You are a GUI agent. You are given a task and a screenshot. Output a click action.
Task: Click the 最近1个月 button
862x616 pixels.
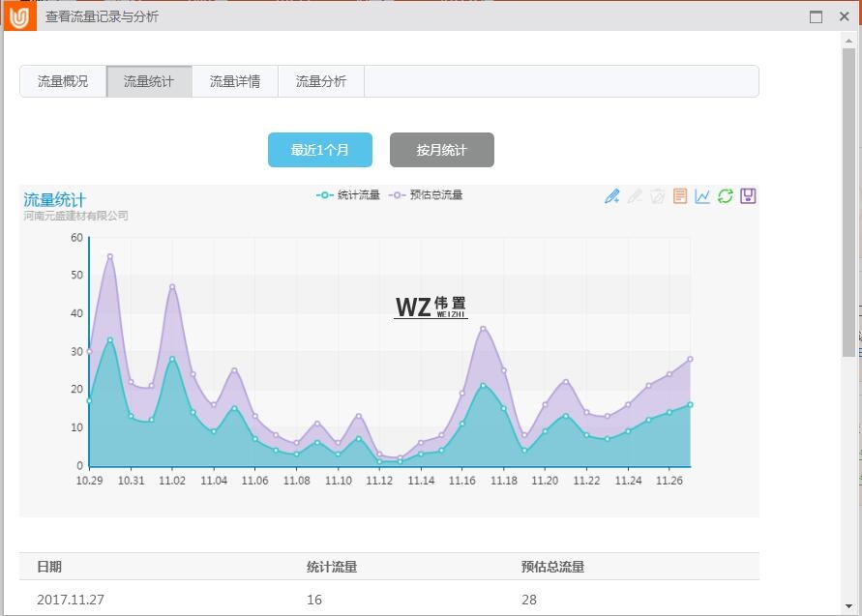[319, 151]
